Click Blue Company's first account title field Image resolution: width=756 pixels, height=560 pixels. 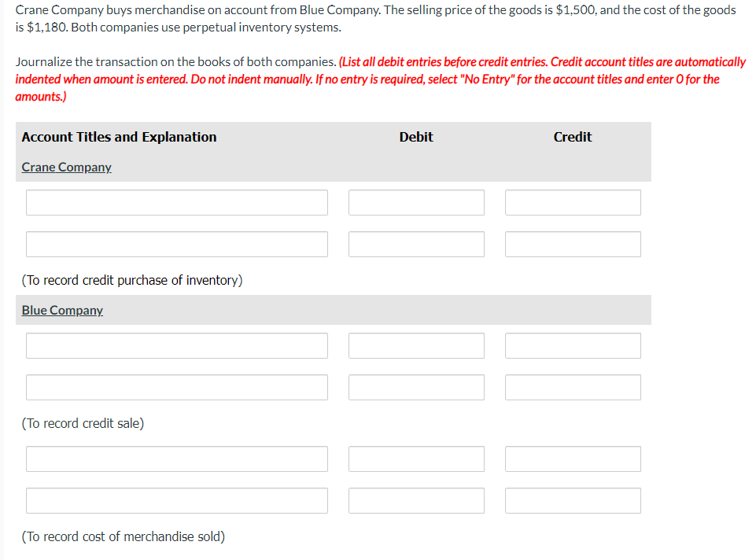coord(176,345)
